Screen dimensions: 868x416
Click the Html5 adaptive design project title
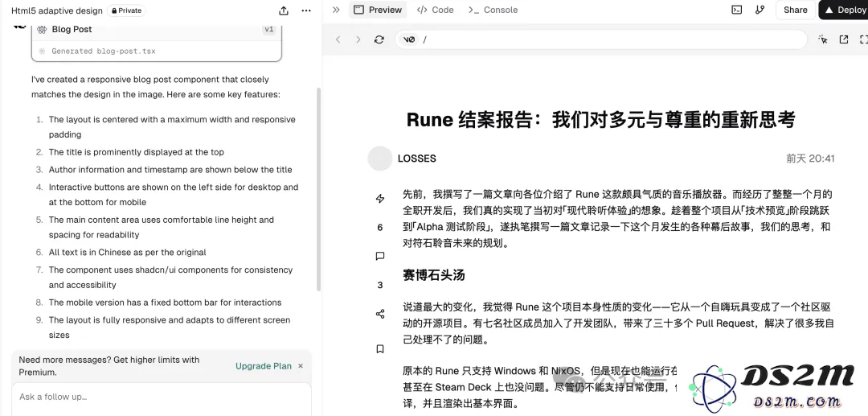[57, 10]
